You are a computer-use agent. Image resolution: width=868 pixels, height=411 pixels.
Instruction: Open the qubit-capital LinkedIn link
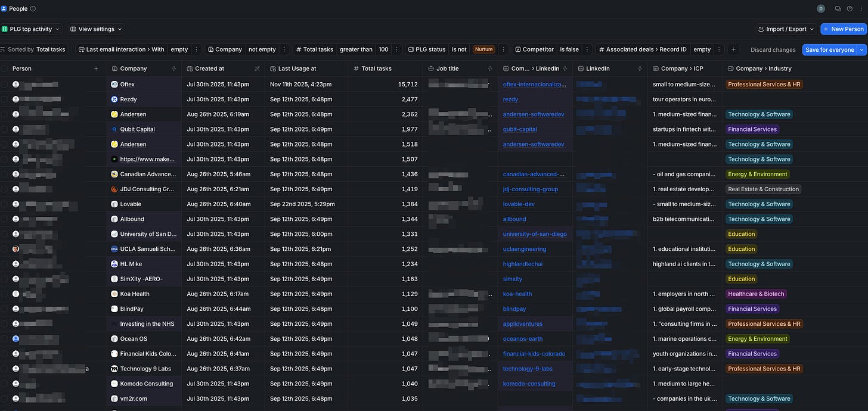[x=520, y=129]
